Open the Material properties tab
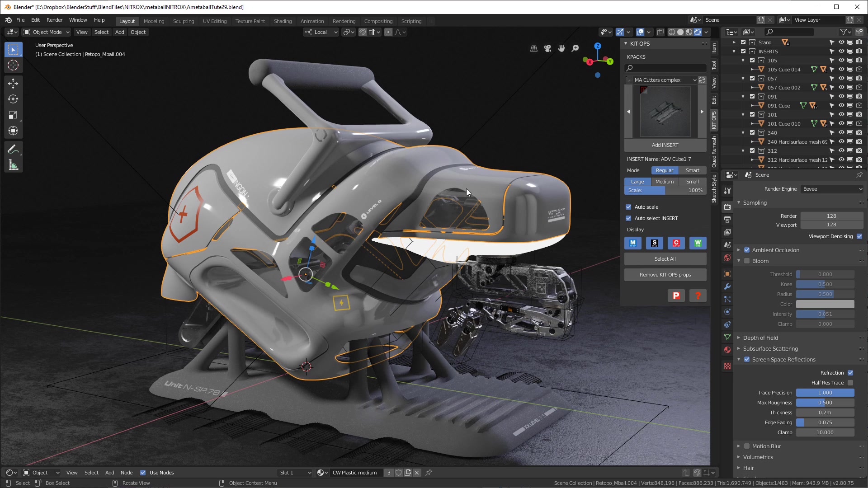 point(727,349)
